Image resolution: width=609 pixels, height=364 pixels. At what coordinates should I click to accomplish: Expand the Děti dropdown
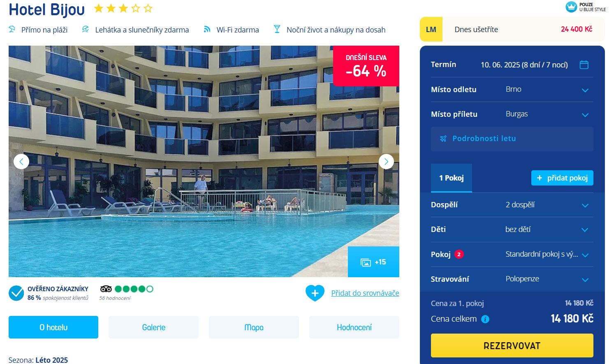click(512, 230)
